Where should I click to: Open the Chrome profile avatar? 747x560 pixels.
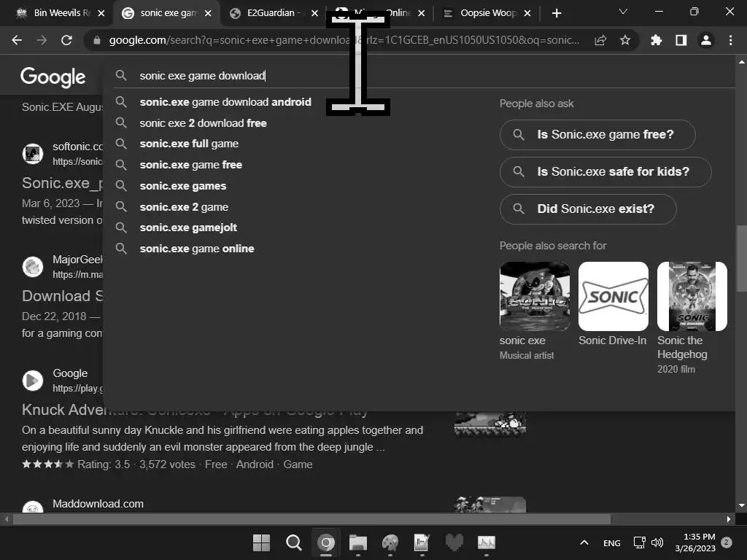tap(706, 41)
